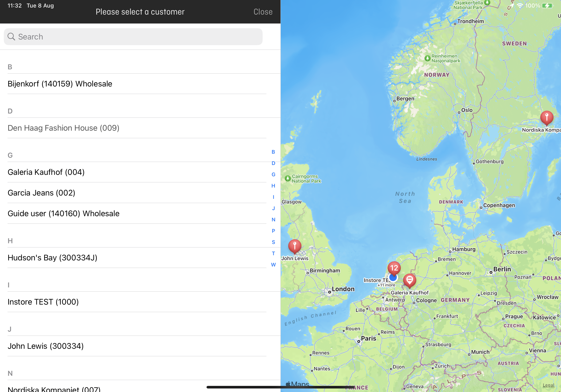Screen dimensions: 561x392
Task: Choose John Lewis (300334) in list
Action: (46, 346)
